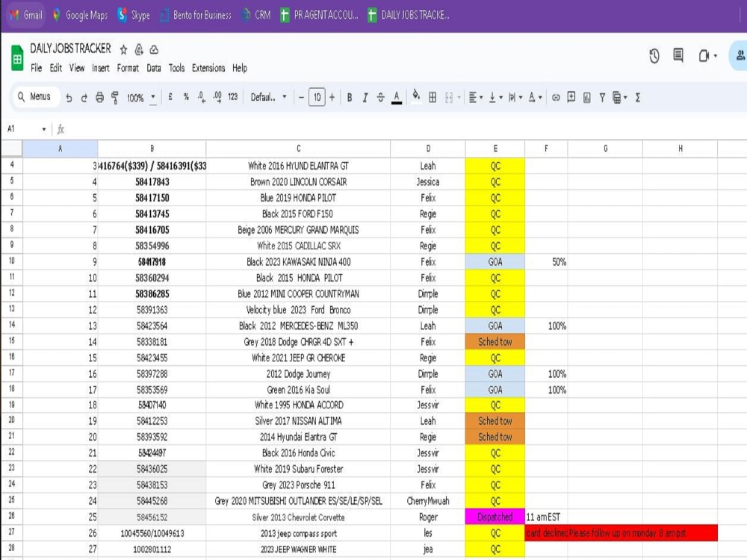The width and height of the screenshot is (747, 560).
Task: Toggle strikethrough formatting
Action: tap(381, 98)
